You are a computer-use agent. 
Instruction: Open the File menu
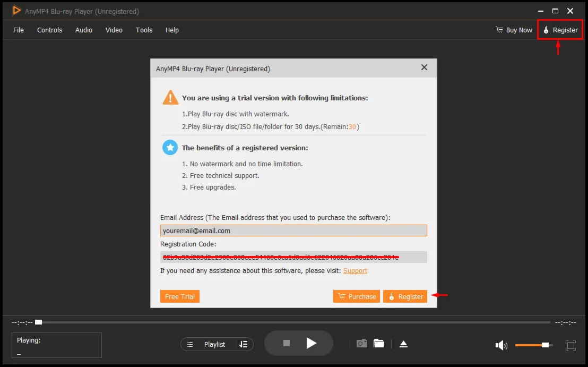pyautogui.click(x=19, y=30)
